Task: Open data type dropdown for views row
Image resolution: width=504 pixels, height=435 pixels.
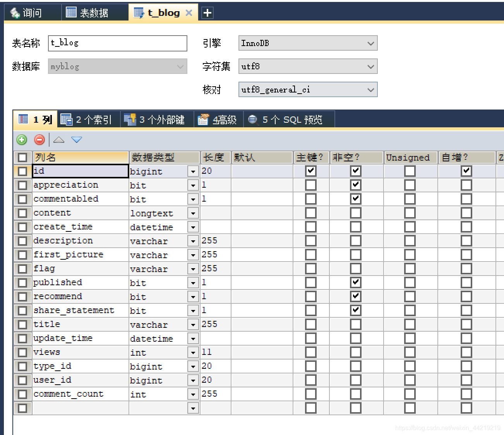Action: [x=193, y=353]
